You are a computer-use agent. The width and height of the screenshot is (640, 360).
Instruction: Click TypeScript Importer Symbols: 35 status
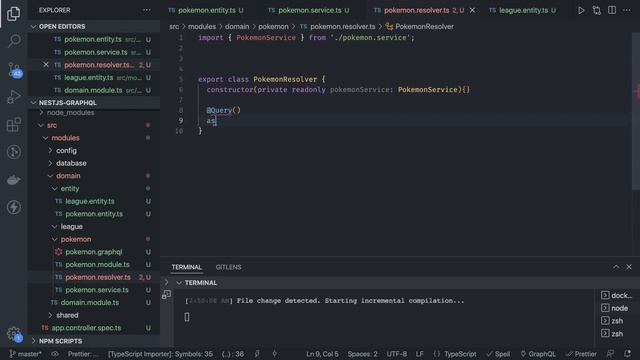coord(160,354)
